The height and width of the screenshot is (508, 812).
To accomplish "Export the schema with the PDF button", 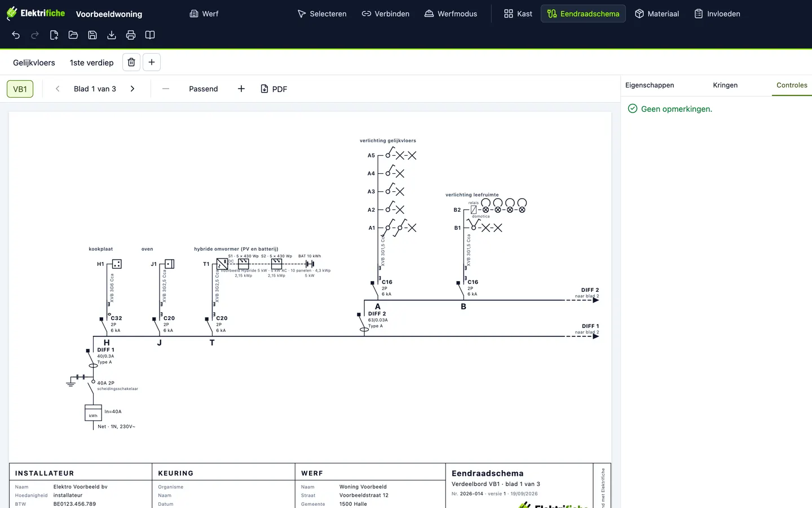I will coord(274,89).
